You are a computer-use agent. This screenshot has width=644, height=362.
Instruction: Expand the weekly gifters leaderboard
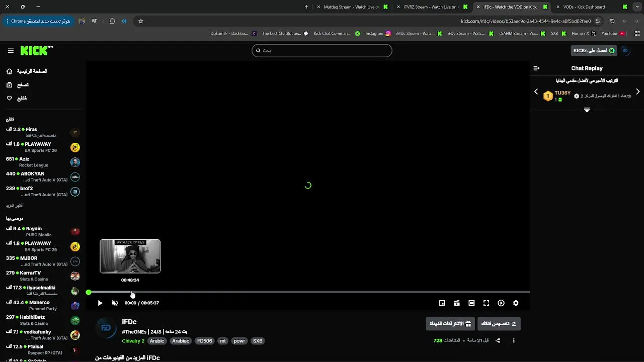coord(587,110)
